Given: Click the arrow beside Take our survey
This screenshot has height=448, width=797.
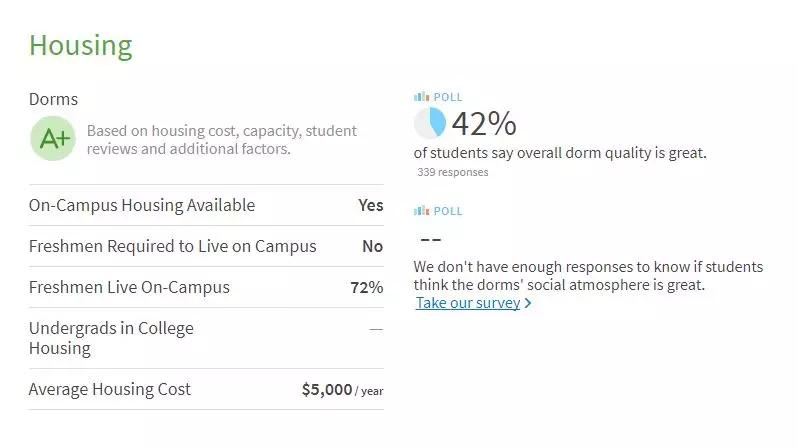Looking at the screenshot, I should pos(528,303).
